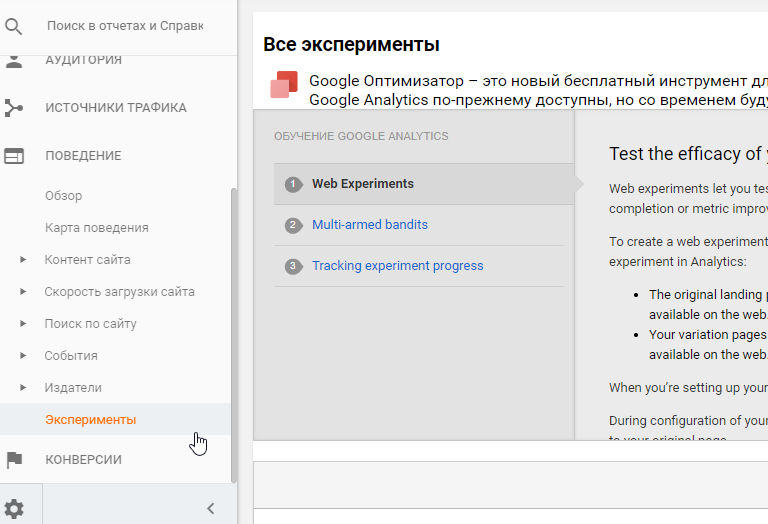Open Издатели reports
The image size is (768, 524).
coord(73,388)
